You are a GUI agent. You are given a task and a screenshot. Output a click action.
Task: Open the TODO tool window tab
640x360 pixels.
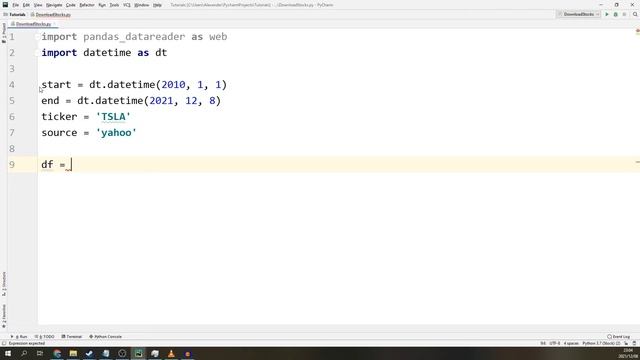[44, 337]
